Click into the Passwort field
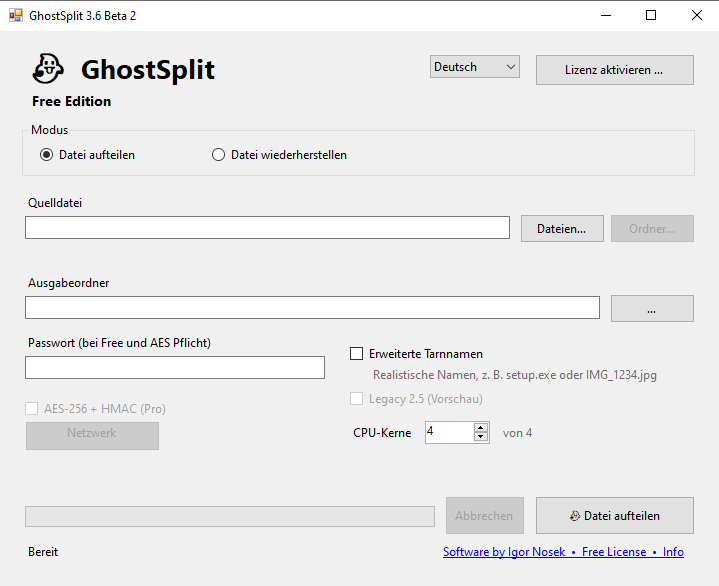Screen dimensions: 719x586 point(175,367)
